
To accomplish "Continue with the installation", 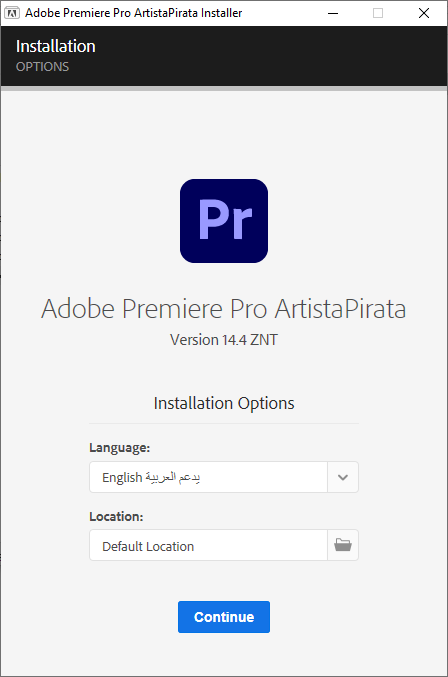I will coord(224,617).
